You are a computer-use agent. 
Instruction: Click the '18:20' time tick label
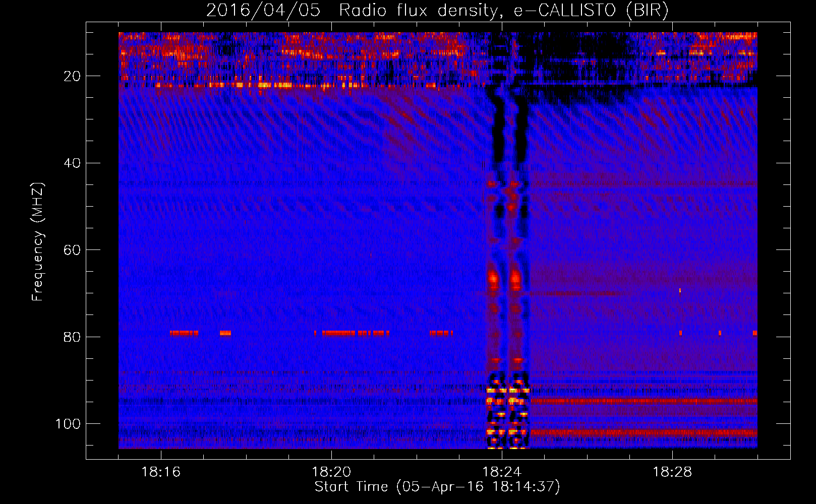pyautogui.click(x=331, y=472)
